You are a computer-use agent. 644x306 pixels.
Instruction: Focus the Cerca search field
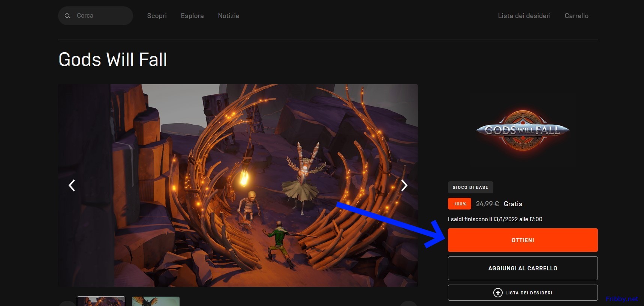96,16
